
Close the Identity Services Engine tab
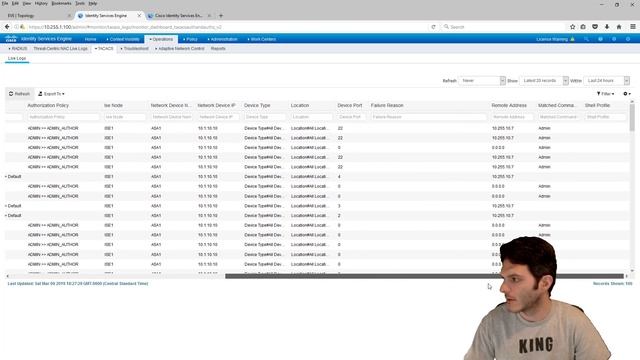[x=139, y=16]
